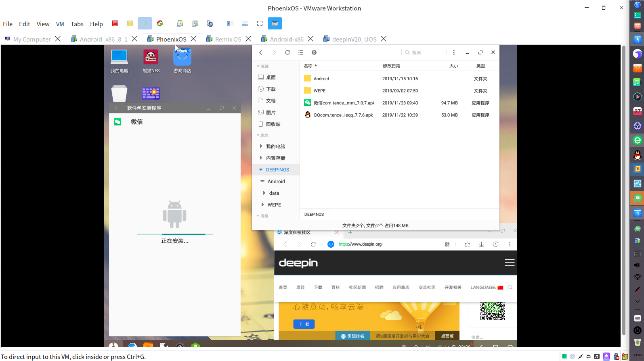Click the blue 下载 button on banner
The height and width of the screenshot is (361, 644).
click(304, 324)
